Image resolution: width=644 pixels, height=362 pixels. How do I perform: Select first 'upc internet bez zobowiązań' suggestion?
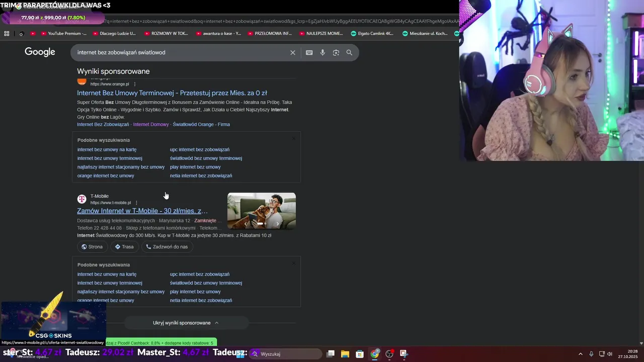(x=200, y=149)
